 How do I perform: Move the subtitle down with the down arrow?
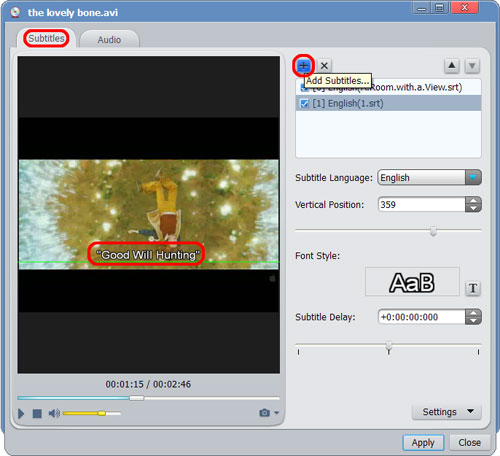472,66
